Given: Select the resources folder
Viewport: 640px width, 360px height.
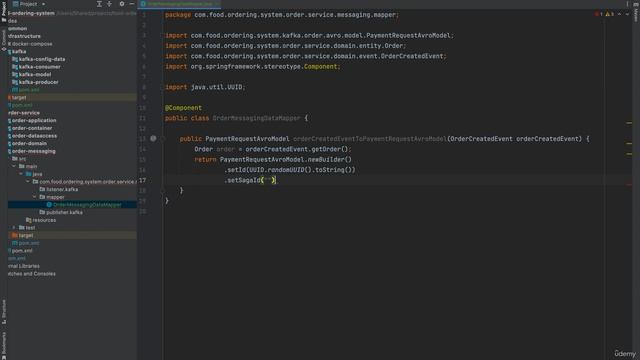Looking at the screenshot, I should click(x=41, y=220).
